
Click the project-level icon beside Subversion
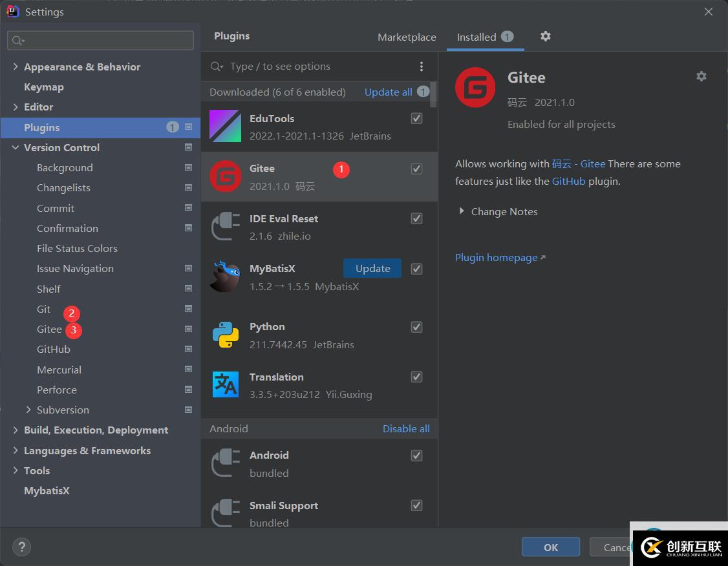(189, 410)
